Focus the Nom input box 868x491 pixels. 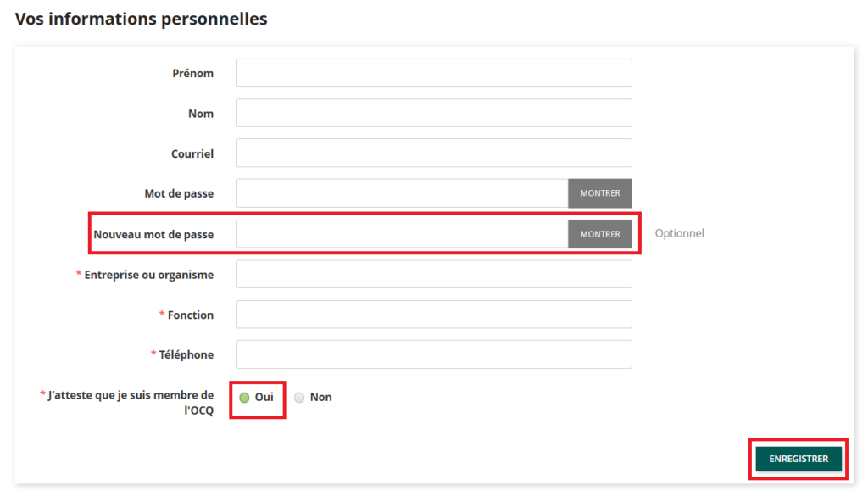[434, 113]
